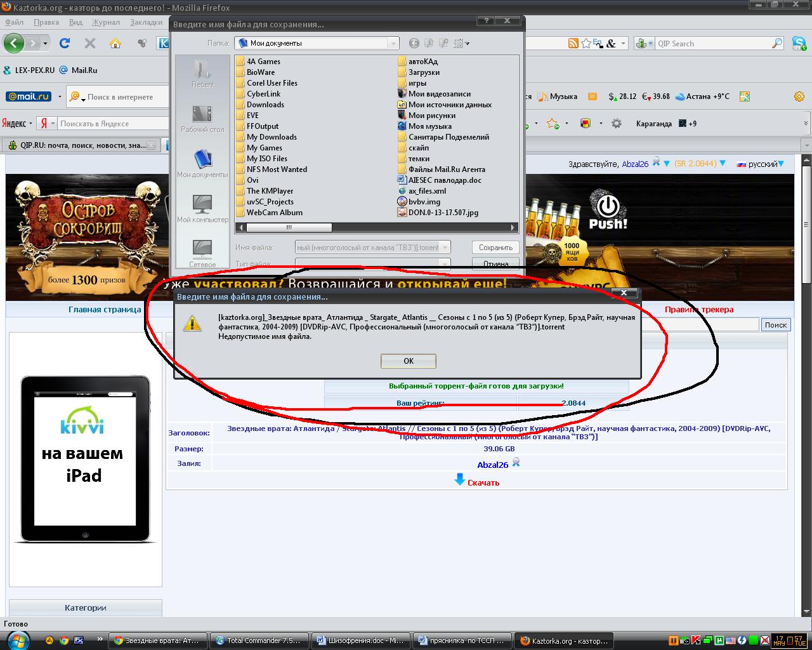Click the Yandex toolbar settings gear

(616, 123)
